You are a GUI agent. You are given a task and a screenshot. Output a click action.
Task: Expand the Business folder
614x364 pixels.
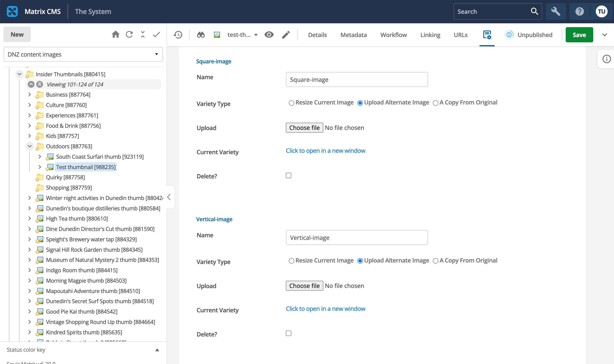(x=29, y=95)
